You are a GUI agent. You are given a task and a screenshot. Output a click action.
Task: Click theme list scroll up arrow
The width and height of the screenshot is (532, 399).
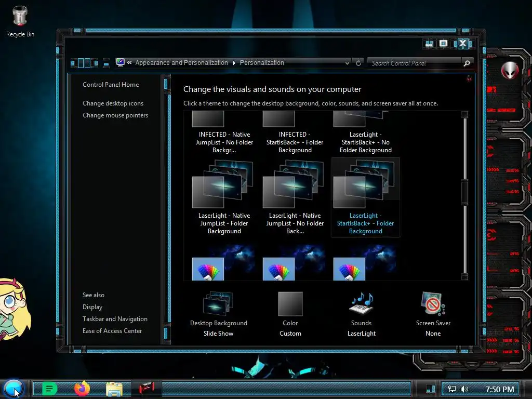[465, 114]
